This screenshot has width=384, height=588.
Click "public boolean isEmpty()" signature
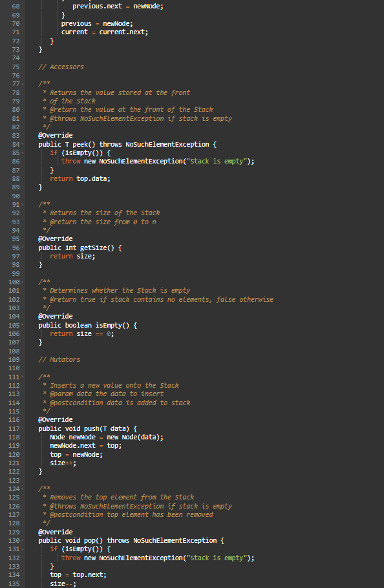84,326
